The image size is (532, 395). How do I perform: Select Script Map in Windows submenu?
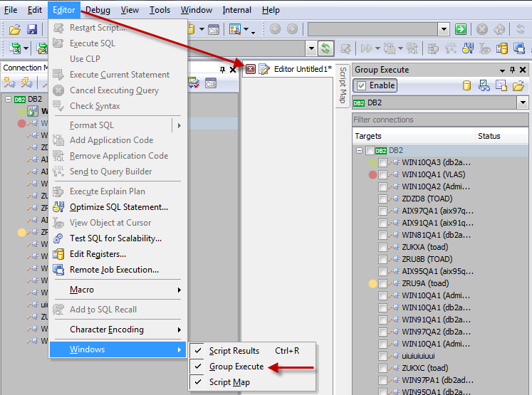[252, 382]
